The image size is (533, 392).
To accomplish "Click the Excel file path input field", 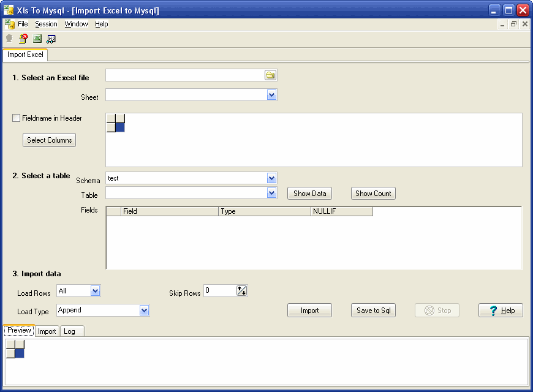I will click(x=185, y=75).
